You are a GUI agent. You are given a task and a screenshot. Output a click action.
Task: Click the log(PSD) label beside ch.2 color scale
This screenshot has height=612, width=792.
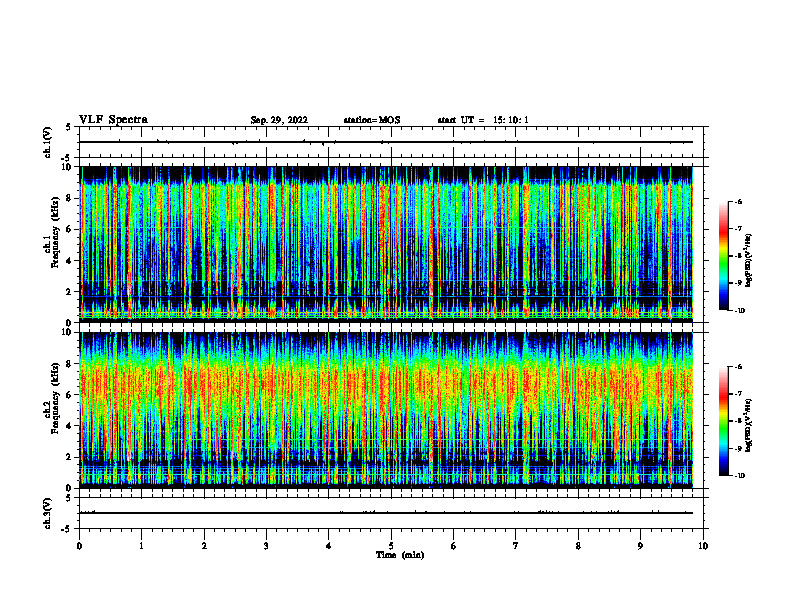click(749, 426)
